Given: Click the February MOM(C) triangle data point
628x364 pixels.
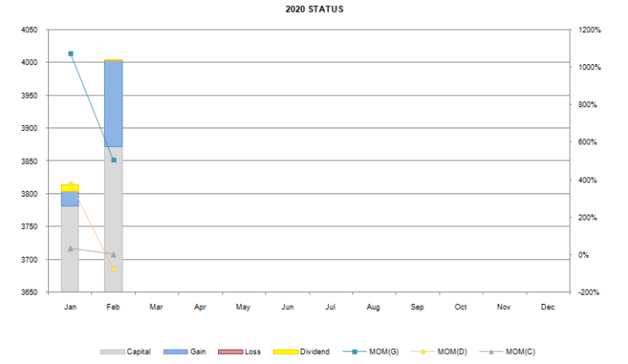Looking at the screenshot, I should [x=114, y=255].
